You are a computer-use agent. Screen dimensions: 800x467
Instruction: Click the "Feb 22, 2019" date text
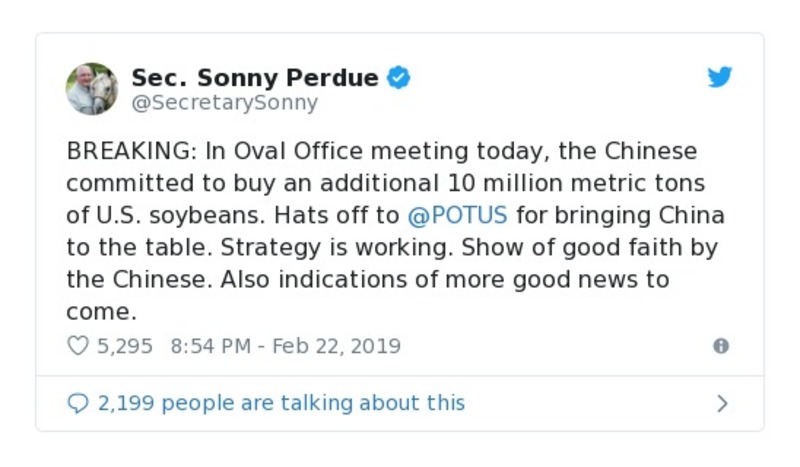335,346
